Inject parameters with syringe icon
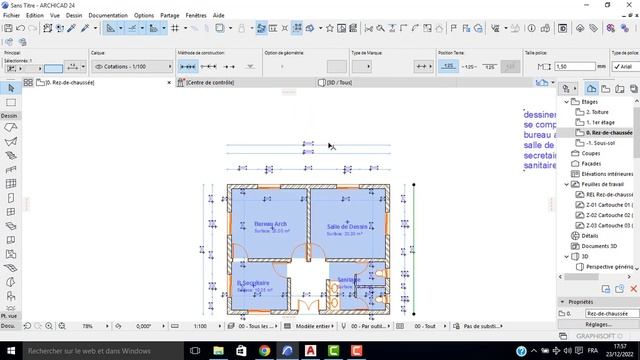The image size is (640, 360). 85,28
